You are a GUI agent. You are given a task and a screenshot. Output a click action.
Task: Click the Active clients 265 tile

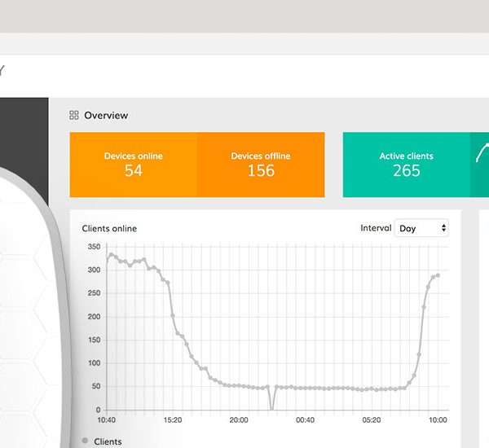407,165
